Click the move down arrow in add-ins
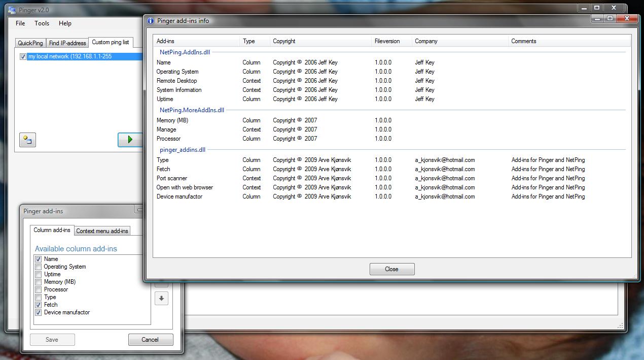This screenshot has width=644, height=360. coord(161,299)
